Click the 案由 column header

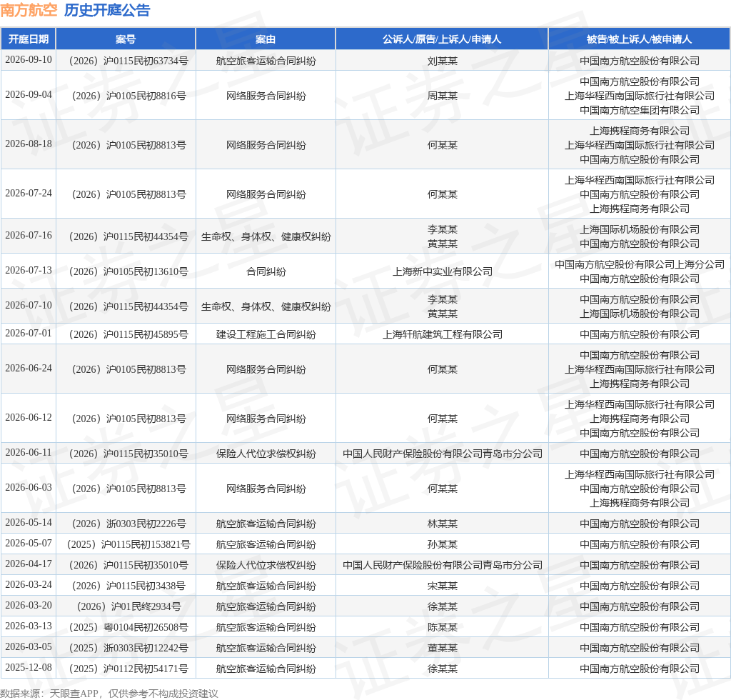coord(266,39)
